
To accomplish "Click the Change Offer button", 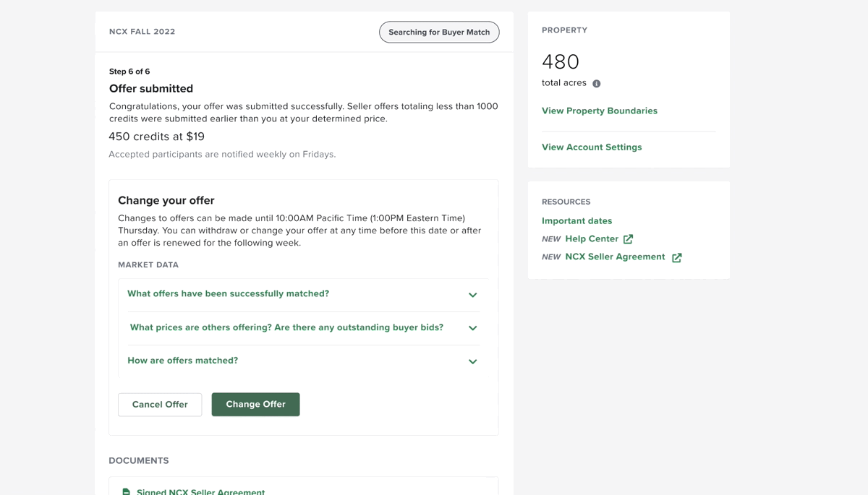I will click(x=255, y=405).
